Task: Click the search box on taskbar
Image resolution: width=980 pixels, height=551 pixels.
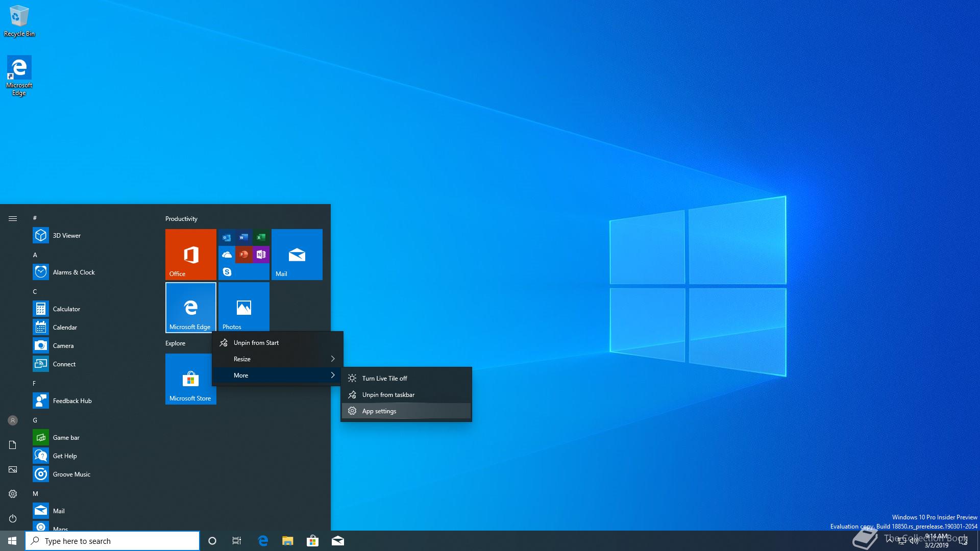Action: [x=112, y=541]
